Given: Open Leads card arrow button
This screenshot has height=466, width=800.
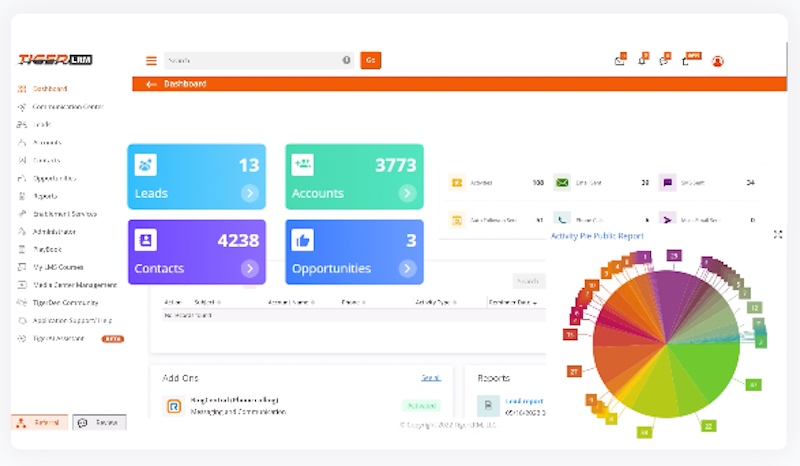Looking at the screenshot, I should coord(249,193).
